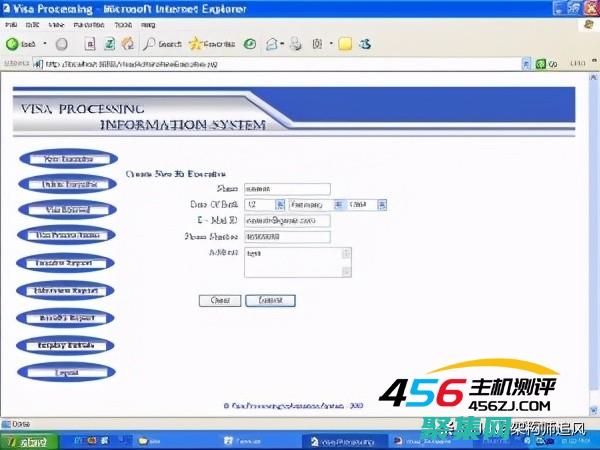Click the Clear button on form

point(219,300)
